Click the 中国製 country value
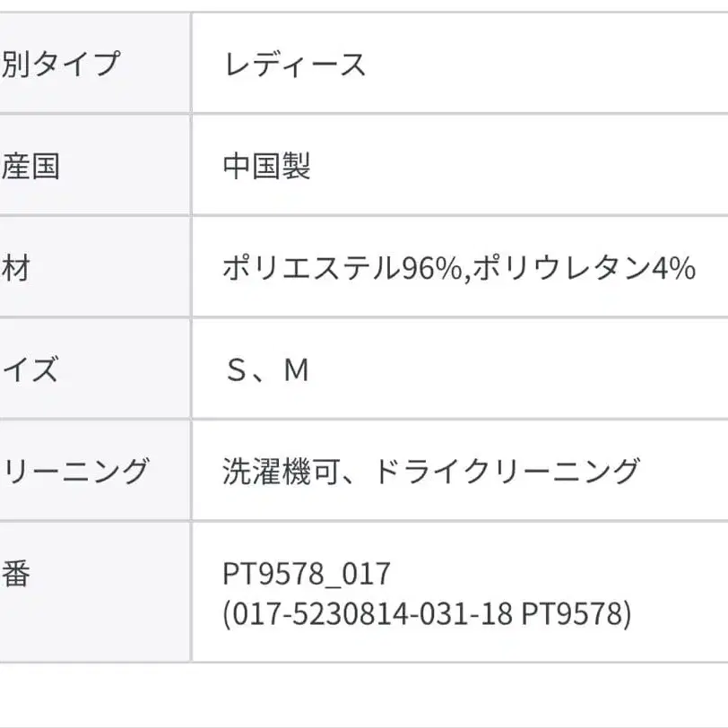728x728 pixels. (266, 167)
